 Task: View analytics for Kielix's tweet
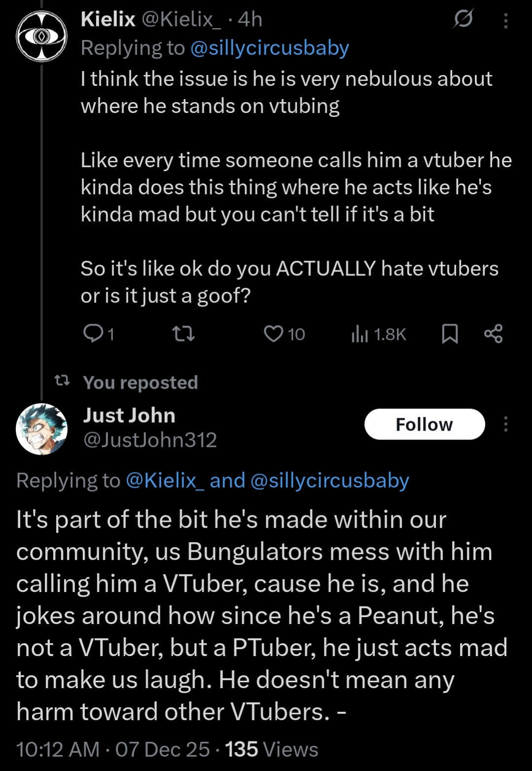point(379,334)
